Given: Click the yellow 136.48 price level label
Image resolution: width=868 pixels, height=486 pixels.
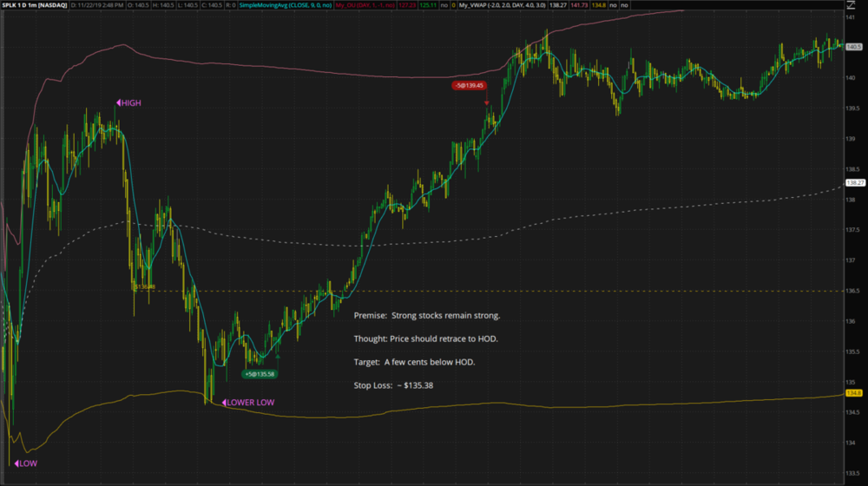Looking at the screenshot, I should [143, 286].
